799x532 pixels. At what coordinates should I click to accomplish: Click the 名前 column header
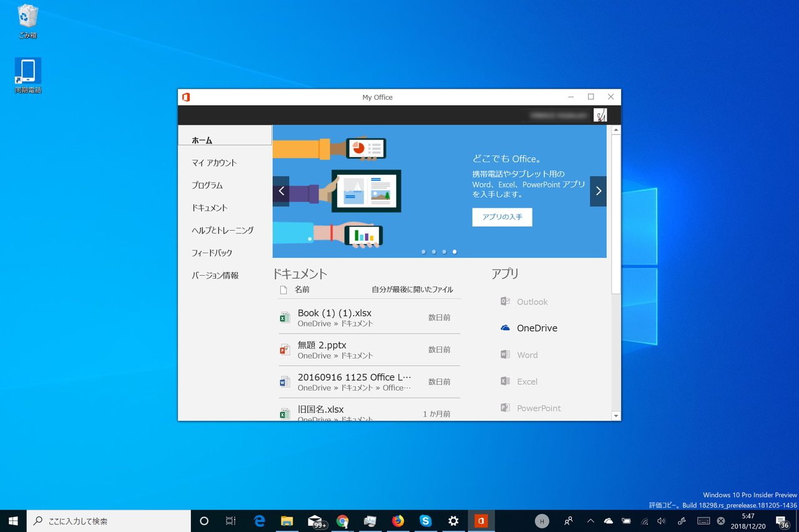point(302,289)
